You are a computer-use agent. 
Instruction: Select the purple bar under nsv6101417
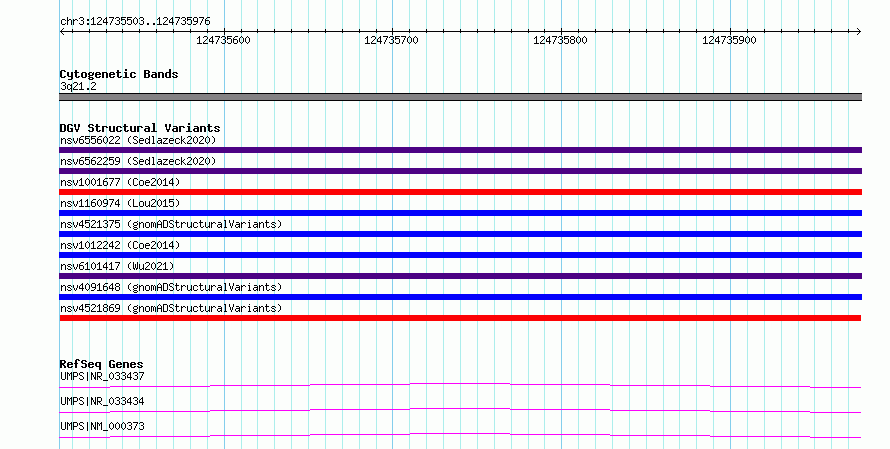pos(460,276)
